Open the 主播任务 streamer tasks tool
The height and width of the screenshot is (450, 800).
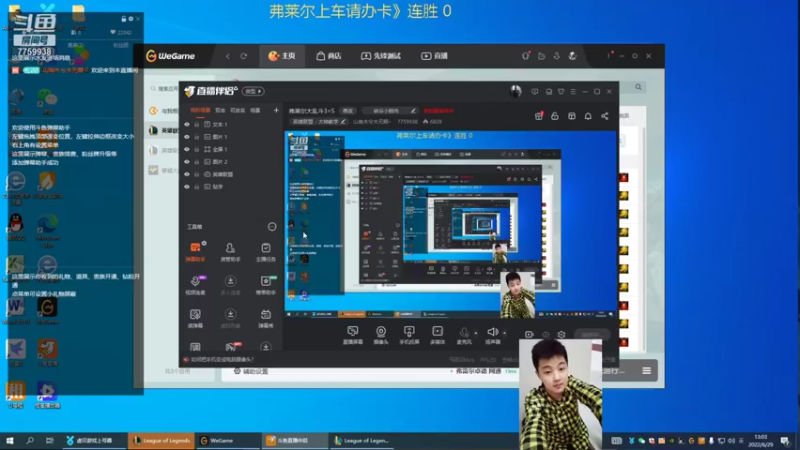click(x=265, y=252)
